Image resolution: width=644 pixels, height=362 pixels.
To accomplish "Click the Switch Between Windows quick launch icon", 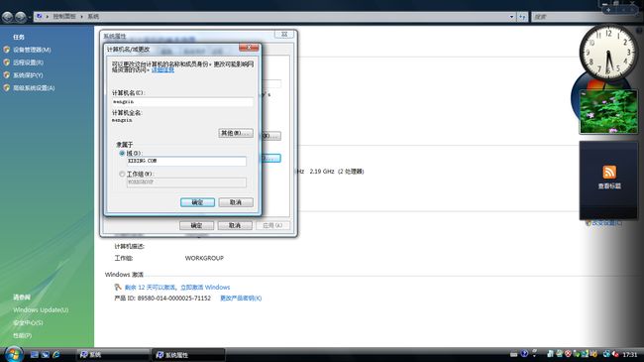I will pyautogui.click(x=46, y=354).
